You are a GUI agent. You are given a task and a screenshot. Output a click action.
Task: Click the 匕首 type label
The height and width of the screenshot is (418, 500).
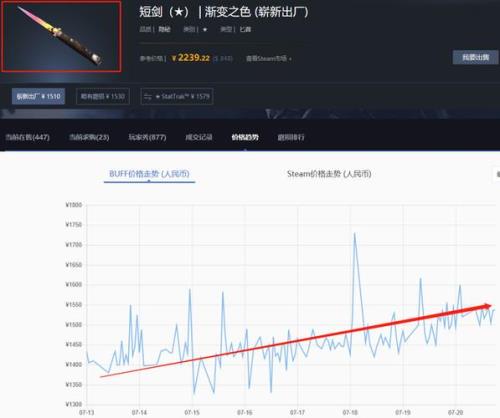[x=245, y=29]
